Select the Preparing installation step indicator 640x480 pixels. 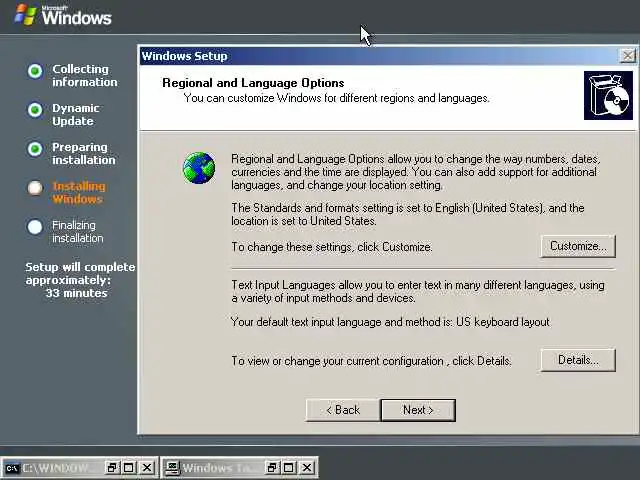tap(35, 149)
